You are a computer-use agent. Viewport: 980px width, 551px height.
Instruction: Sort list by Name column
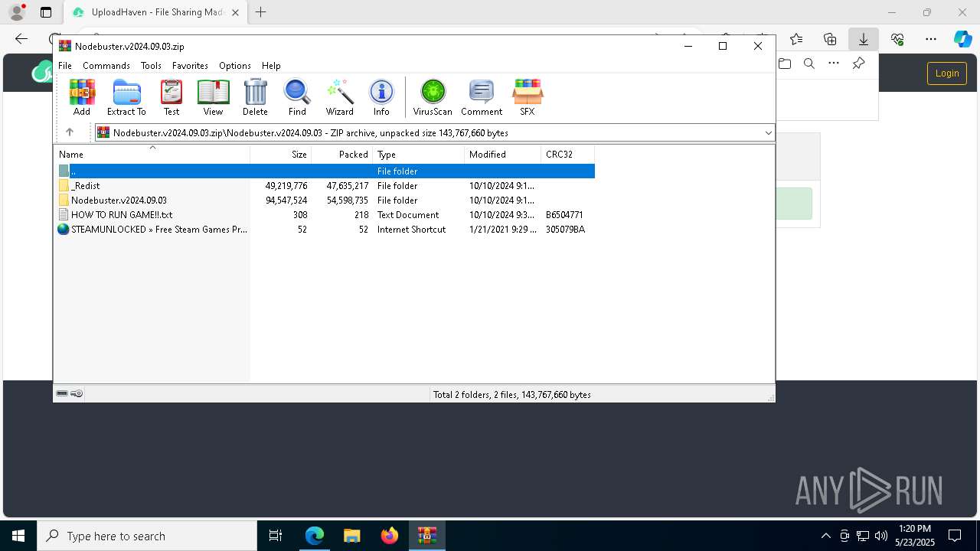coord(152,154)
